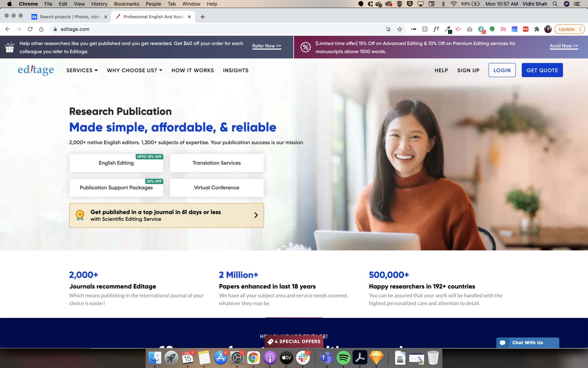Open Sketch from the dock
The width and height of the screenshot is (588, 368).
tap(376, 357)
